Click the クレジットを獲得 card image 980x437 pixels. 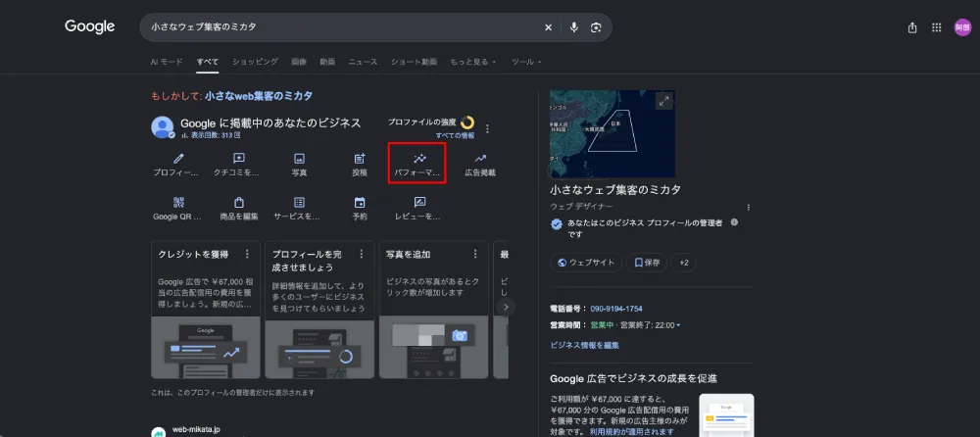tap(206, 347)
